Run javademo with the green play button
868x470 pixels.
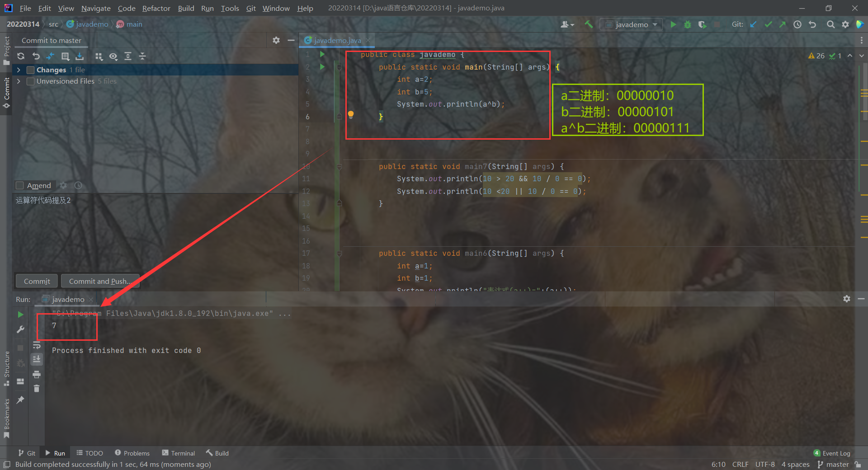pyautogui.click(x=673, y=24)
